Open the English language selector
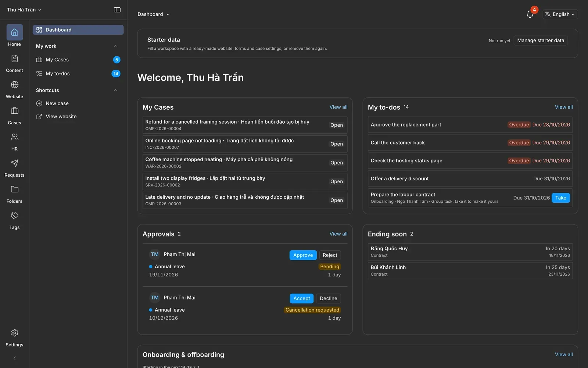Image resolution: width=588 pixels, height=368 pixels. pos(560,14)
